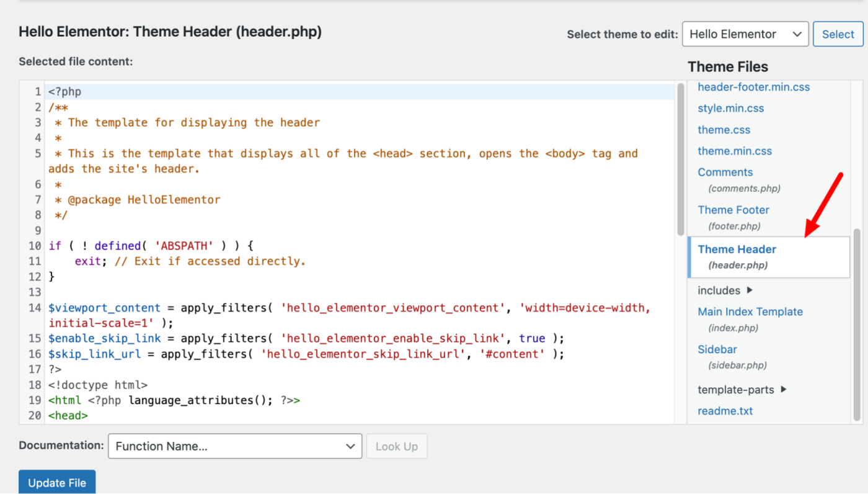The image size is (868, 494).
Task: Open the Sidebar template file
Action: click(x=717, y=349)
